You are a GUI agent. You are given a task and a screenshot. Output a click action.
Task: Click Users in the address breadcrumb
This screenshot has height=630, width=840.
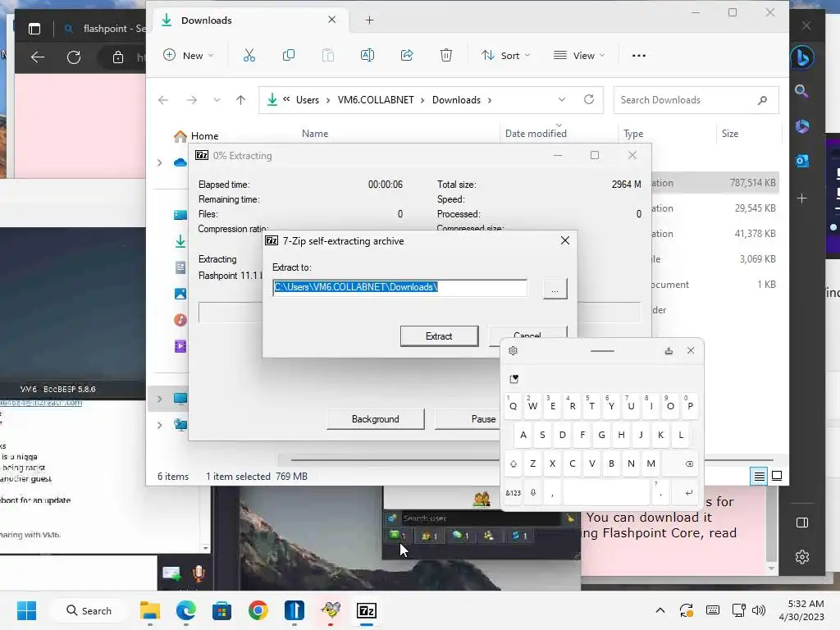(308, 100)
